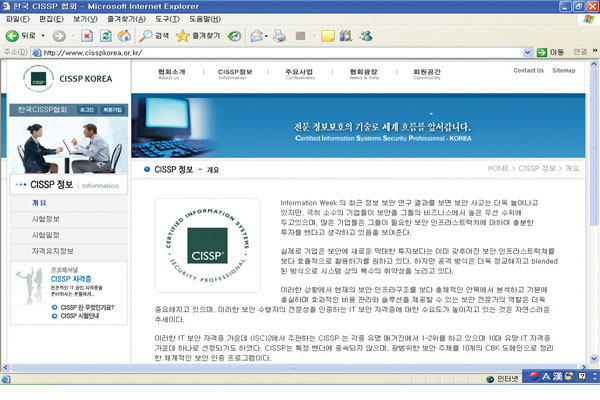The height and width of the screenshot is (400, 600).
Task: Click the Sitemap link
Action: tap(564, 70)
